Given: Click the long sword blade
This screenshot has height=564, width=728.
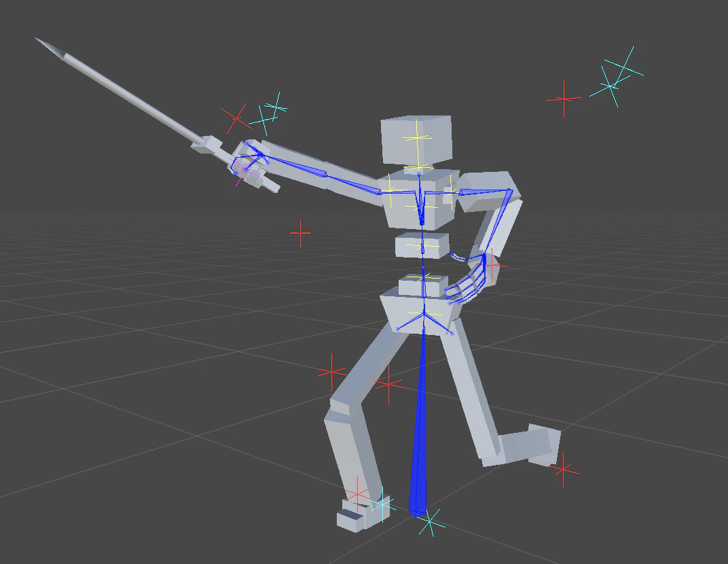Looking at the screenshot, I should (x=120, y=90).
